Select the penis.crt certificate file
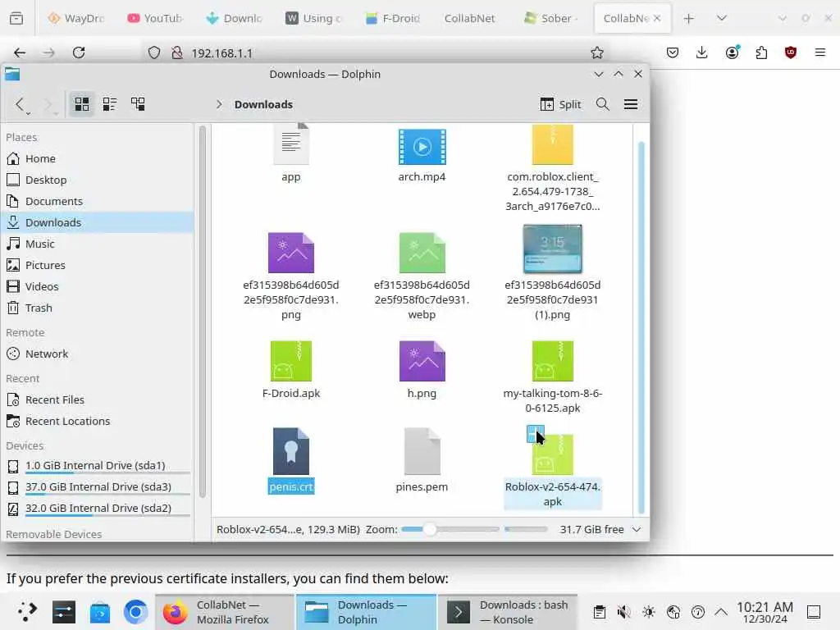Screen dimensions: 840x630 coord(291,451)
